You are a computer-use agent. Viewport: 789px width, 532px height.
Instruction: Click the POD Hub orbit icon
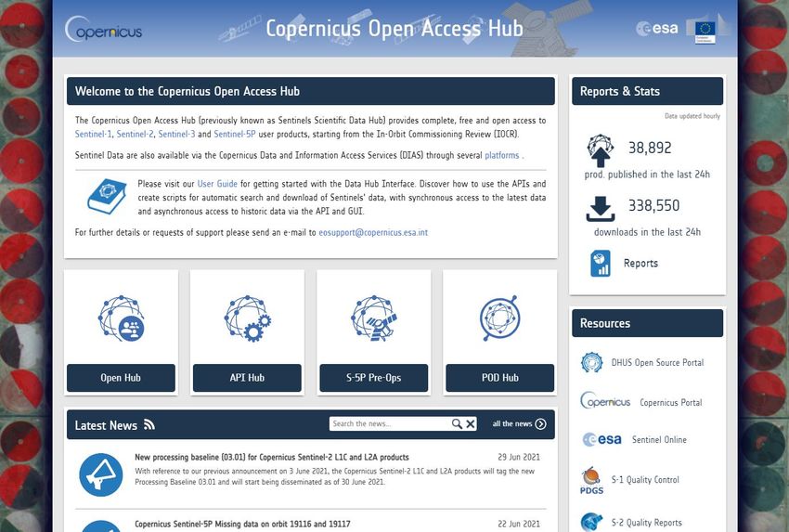pyautogui.click(x=499, y=318)
